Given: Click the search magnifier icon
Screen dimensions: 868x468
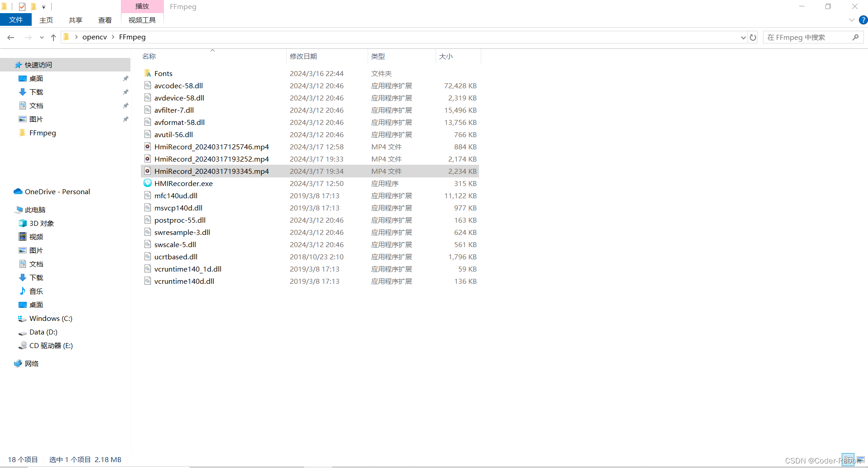Looking at the screenshot, I should [x=855, y=38].
